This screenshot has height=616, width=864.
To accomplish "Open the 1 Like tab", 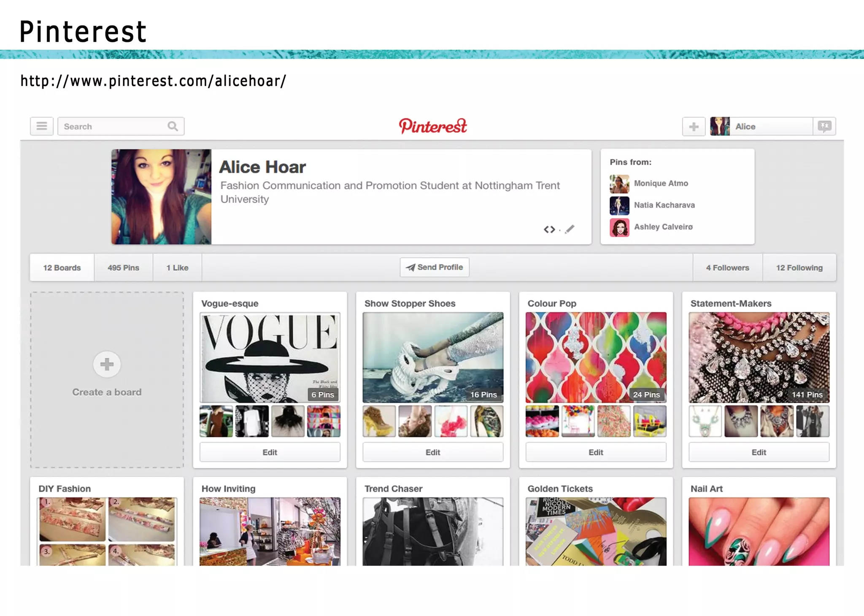I will point(177,267).
